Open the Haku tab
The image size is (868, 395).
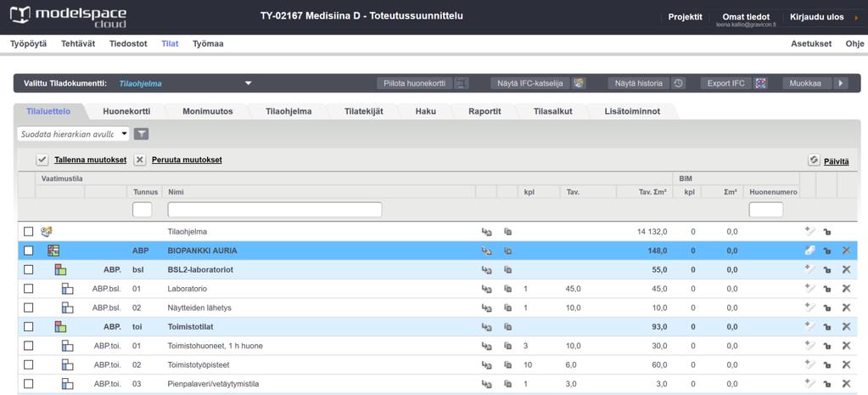(x=426, y=111)
